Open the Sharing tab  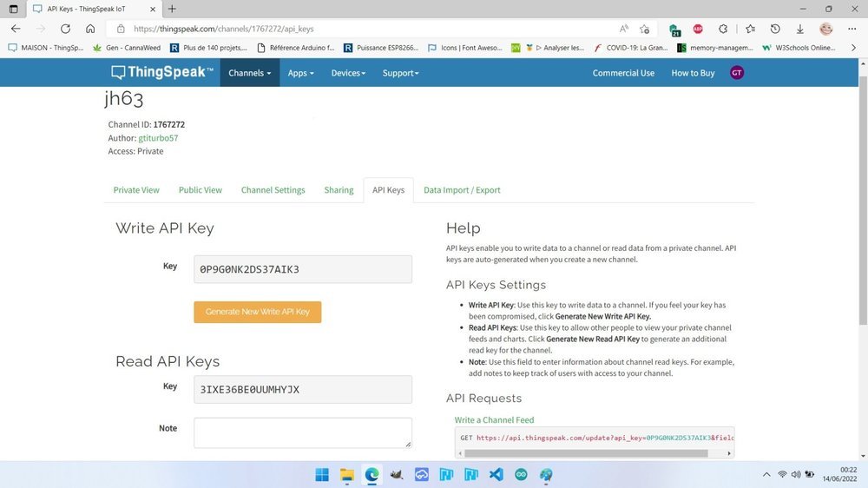coord(339,190)
